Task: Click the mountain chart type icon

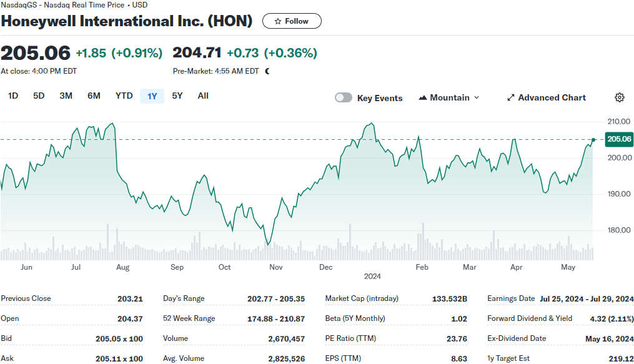Action: (422, 98)
